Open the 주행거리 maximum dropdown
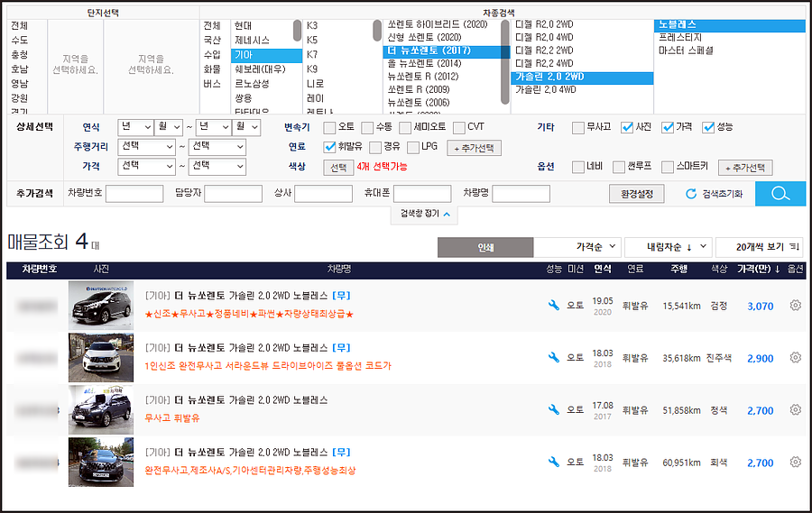Viewport: 812px width, 513px height. point(217,147)
